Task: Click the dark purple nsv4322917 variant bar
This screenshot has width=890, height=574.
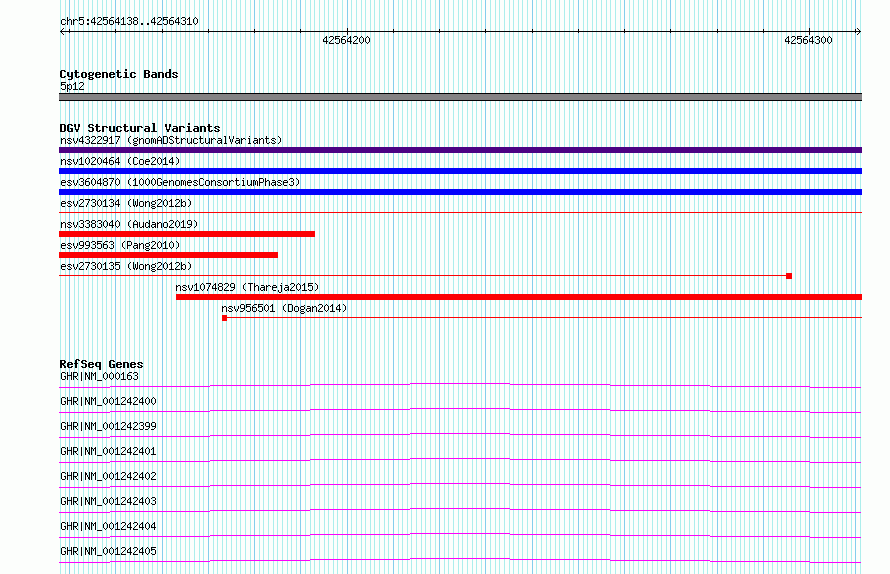Action: click(x=460, y=150)
